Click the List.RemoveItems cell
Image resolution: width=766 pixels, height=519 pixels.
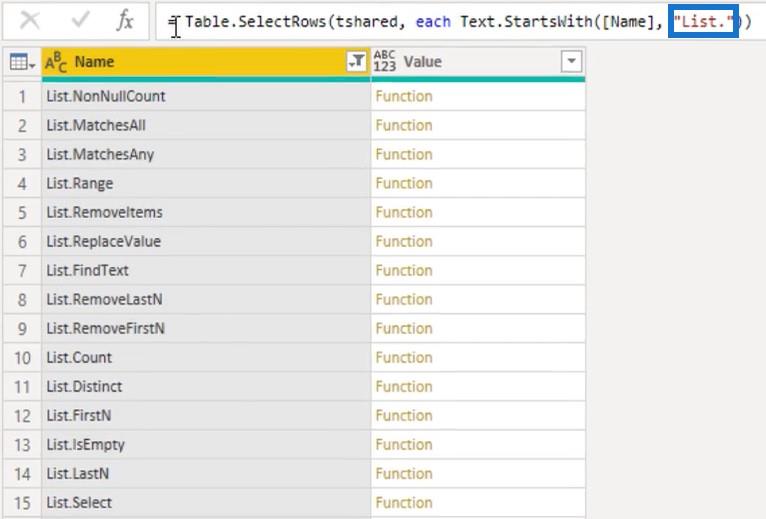click(x=206, y=213)
